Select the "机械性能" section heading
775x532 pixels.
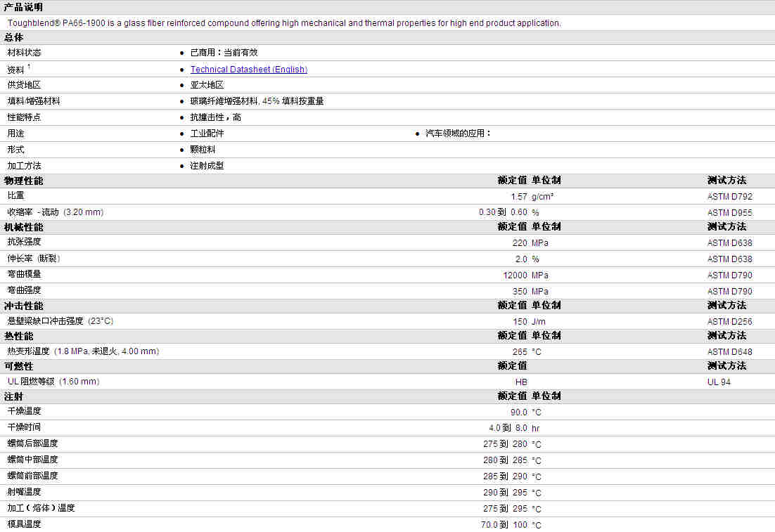(x=23, y=227)
